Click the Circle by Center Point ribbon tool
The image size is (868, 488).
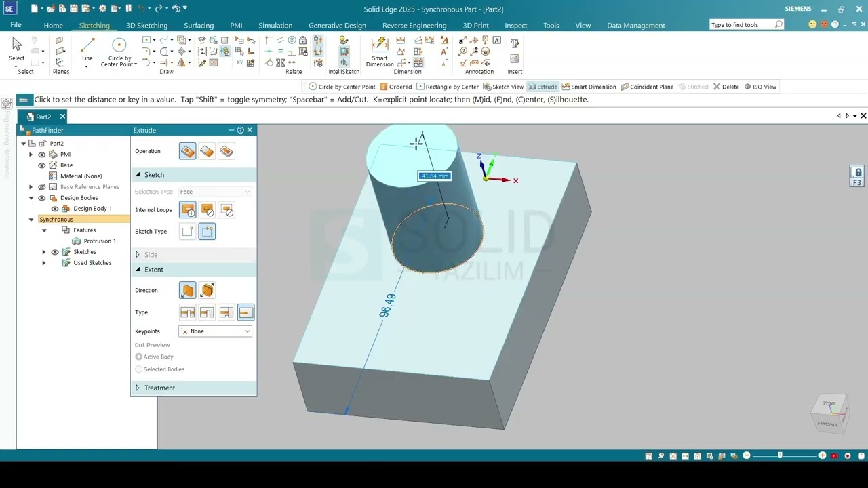[x=119, y=52]
